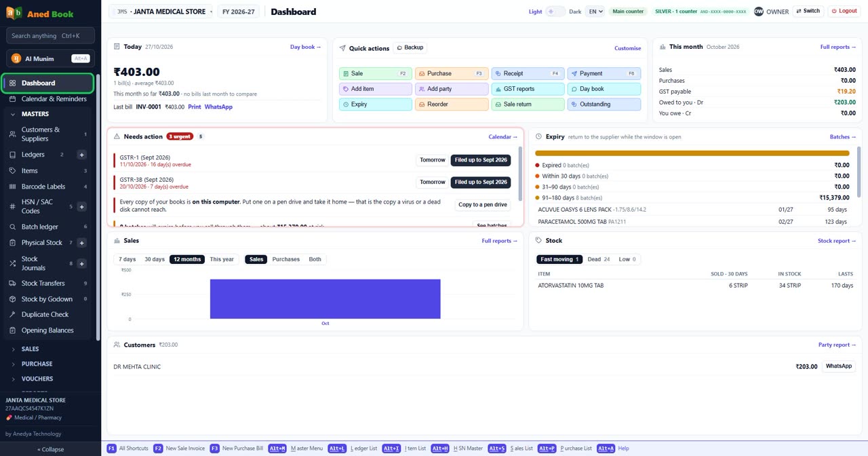Open the Day book link in Today card

pyautogui.click(x=305, y=47)
